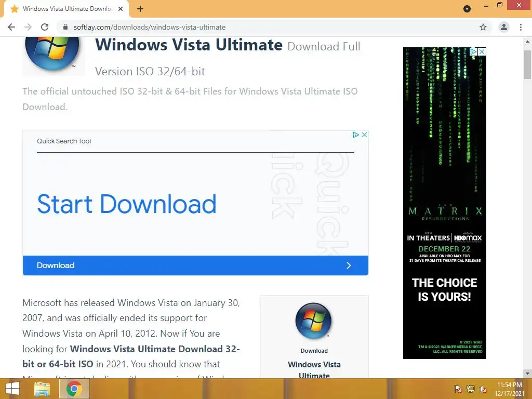The height and width of the screenshot is (399, 532).
Task: Click the page scroll up arrow
Action: [527, 42]
